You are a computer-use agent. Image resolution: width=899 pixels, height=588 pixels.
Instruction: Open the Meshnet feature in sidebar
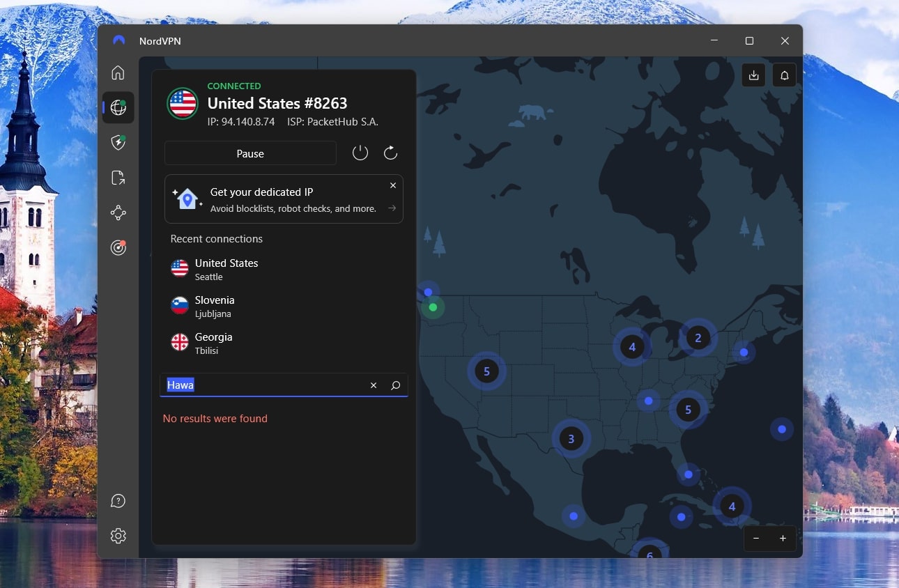tap(118, 212)
